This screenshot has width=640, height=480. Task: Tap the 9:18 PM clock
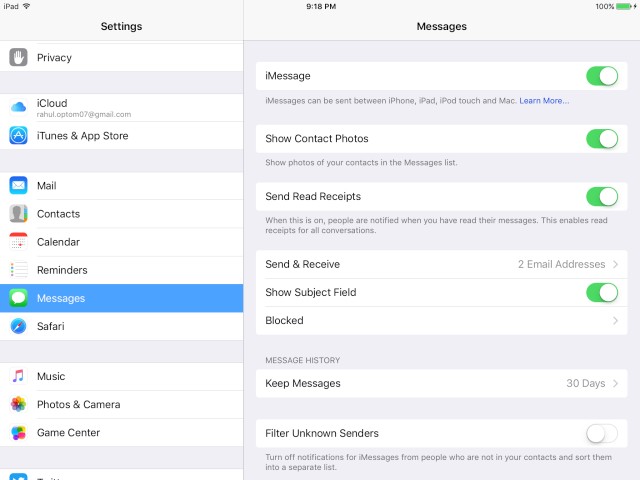321,6
